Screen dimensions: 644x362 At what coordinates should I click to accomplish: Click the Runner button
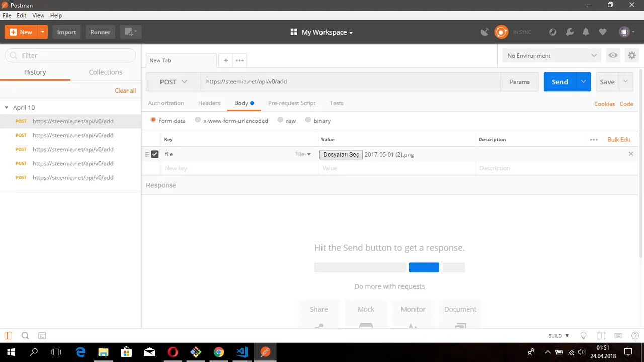(100, 32)
